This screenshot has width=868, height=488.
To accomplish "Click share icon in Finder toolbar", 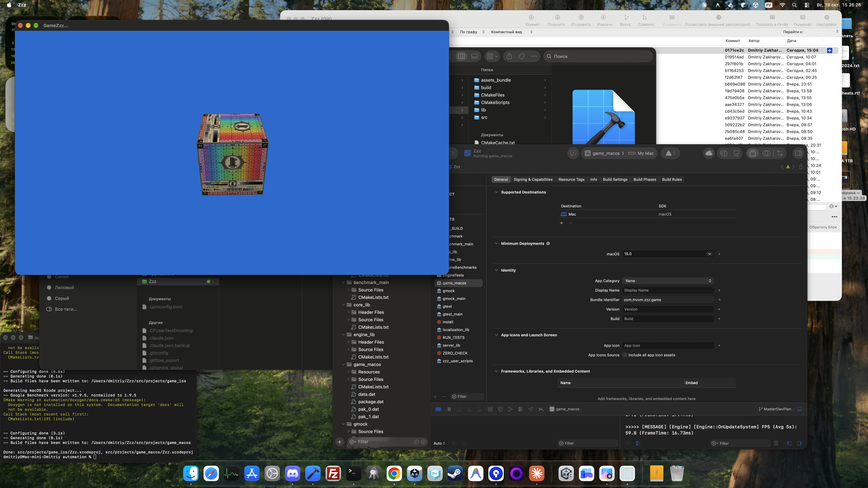I will [509, 56].
